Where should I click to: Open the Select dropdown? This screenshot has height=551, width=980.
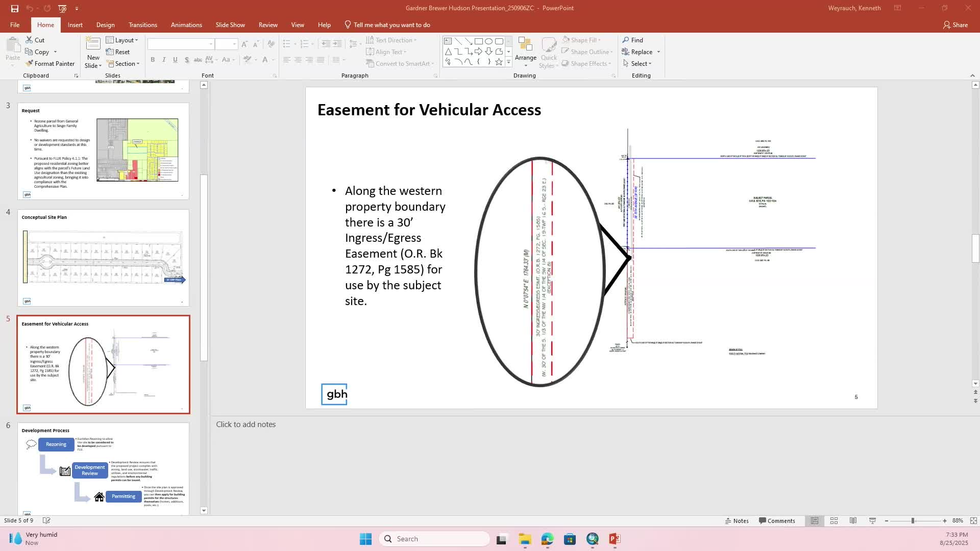pyautogui.click(x=638, y=64)
